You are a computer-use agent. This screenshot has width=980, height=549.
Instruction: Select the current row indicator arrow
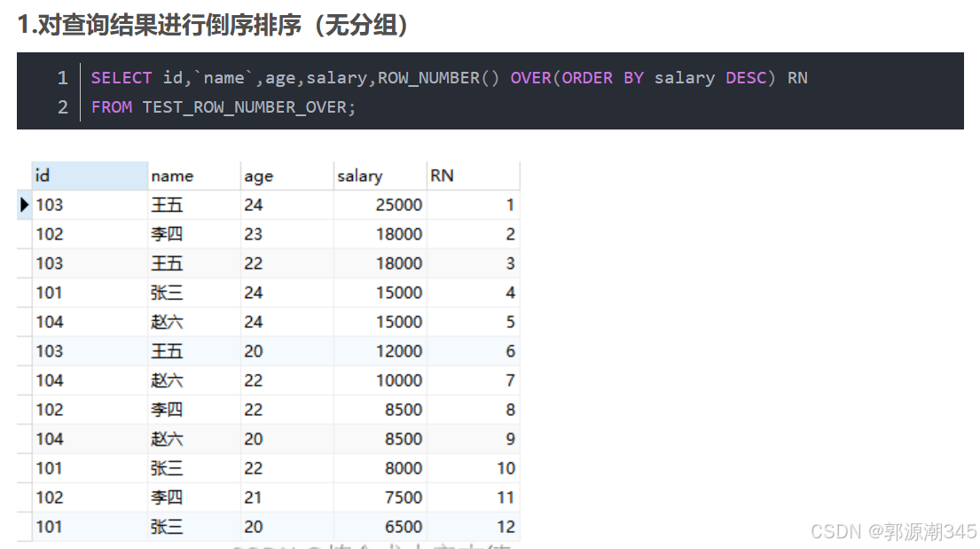24,205
